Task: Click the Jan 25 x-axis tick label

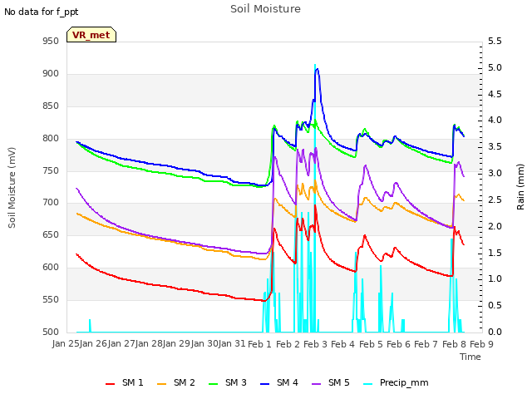Action: pos(66,343)
